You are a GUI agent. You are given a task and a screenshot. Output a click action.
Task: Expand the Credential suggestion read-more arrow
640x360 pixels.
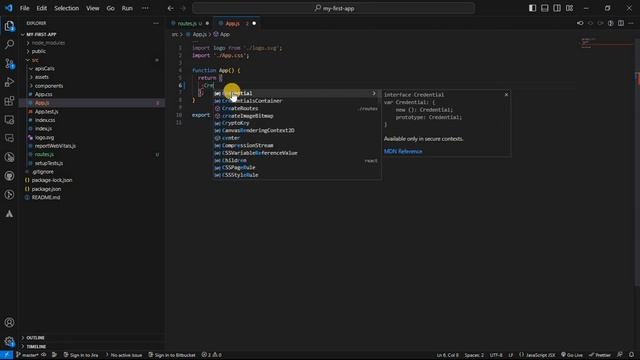click(x=373, y=93)
